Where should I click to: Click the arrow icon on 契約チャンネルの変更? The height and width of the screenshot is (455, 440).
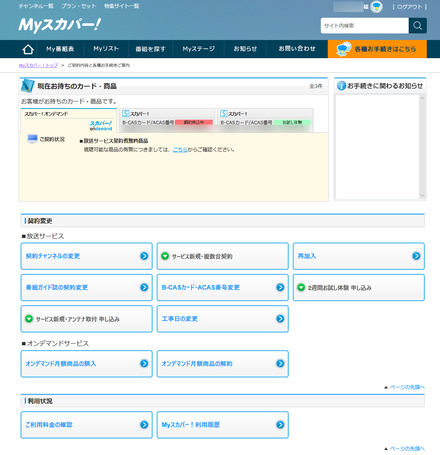[x=144, y=256]
